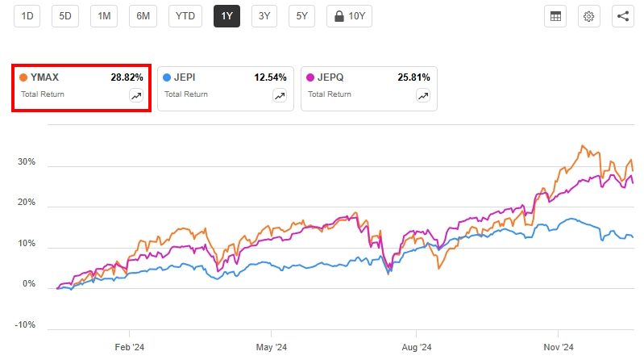The image size is (644, 364).
Task: Click the Aug '24 axis label
Action: click(417, 347)
